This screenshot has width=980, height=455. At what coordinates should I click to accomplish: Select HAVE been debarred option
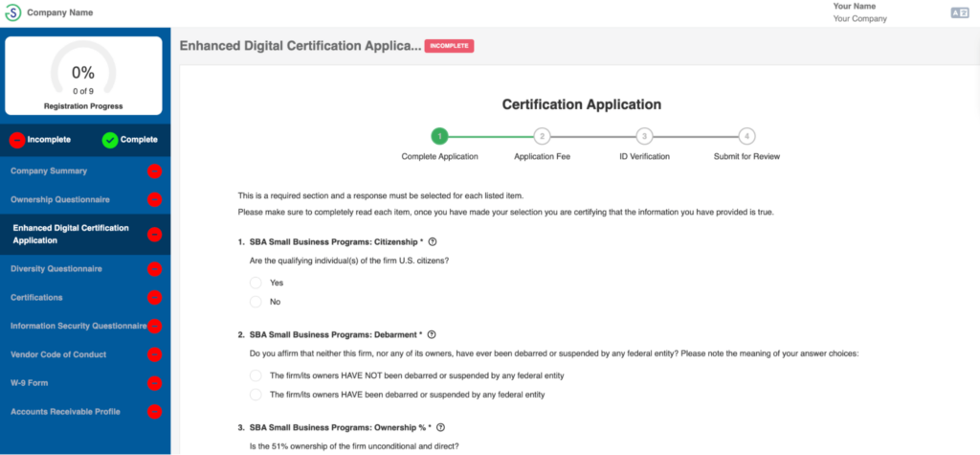click(256, 395)
